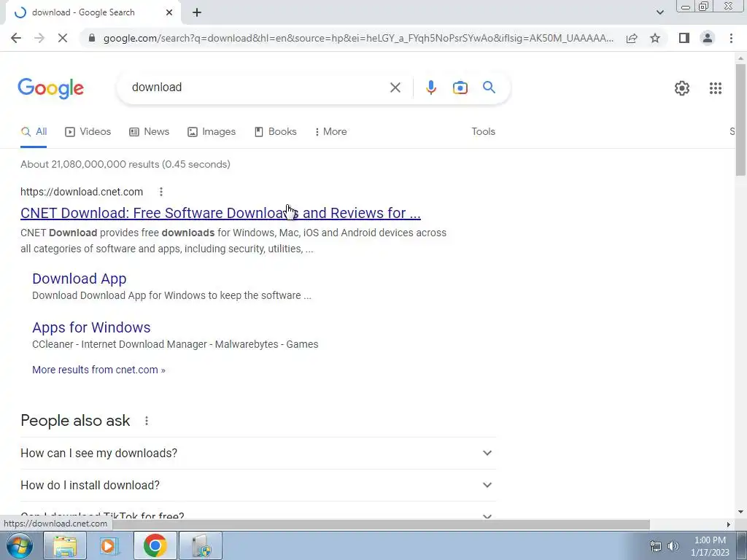
Task: Switch to the Books tab
Action: pos(275,132)
